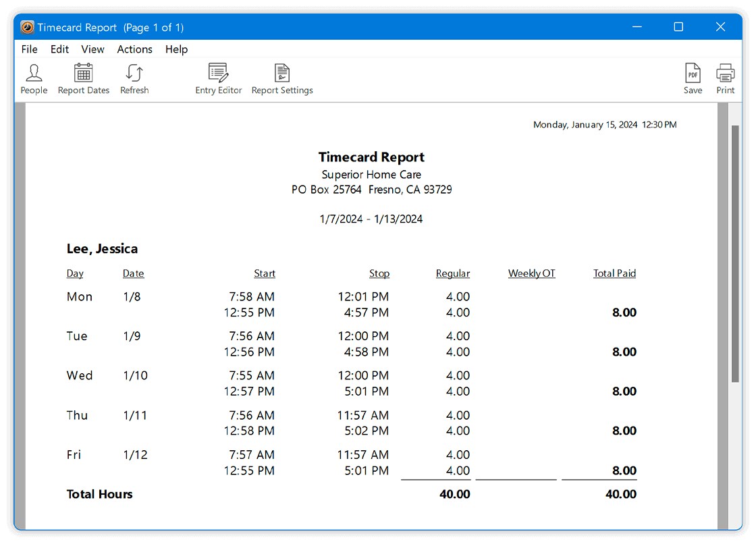Open the Help menu
The width and height of the screenshot is (756, 544).
point(176,49)
